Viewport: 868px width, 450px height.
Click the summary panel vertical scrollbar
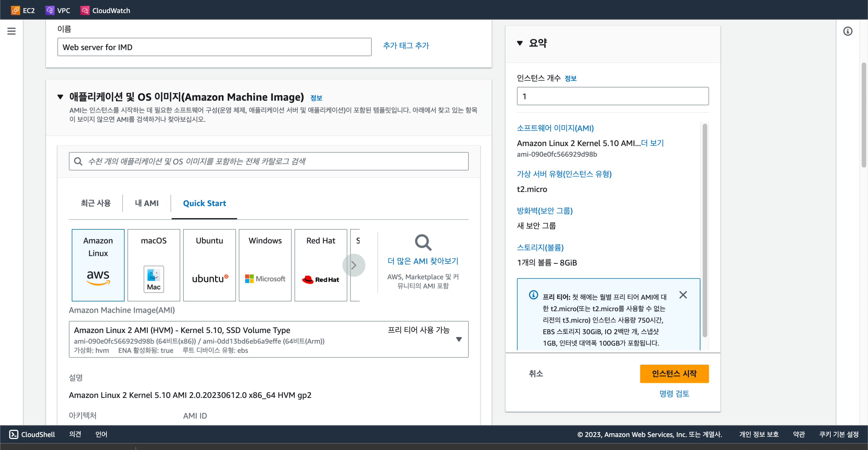click(705, 229)
